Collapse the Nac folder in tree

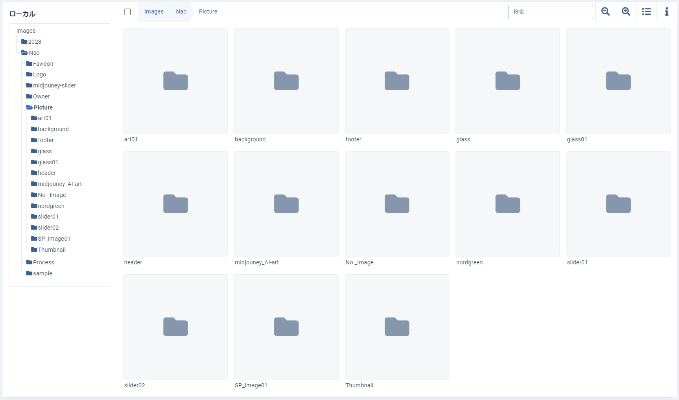pos(23,52)
